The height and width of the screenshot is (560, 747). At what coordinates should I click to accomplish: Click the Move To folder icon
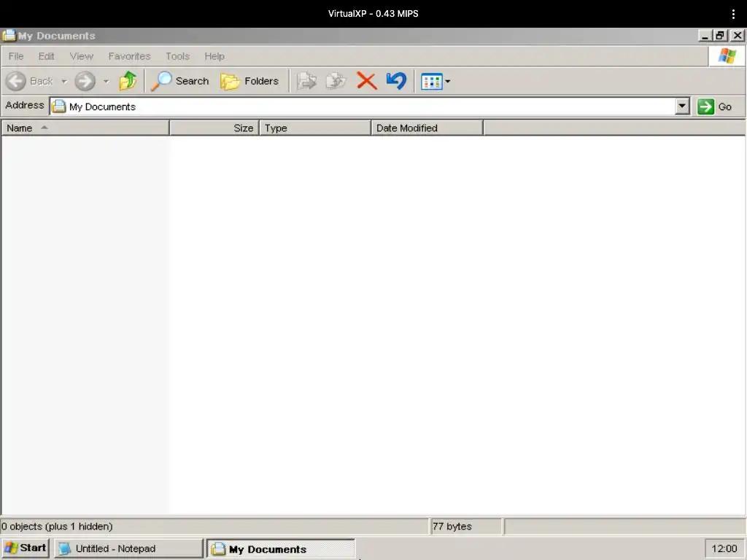tap(306, 81)
